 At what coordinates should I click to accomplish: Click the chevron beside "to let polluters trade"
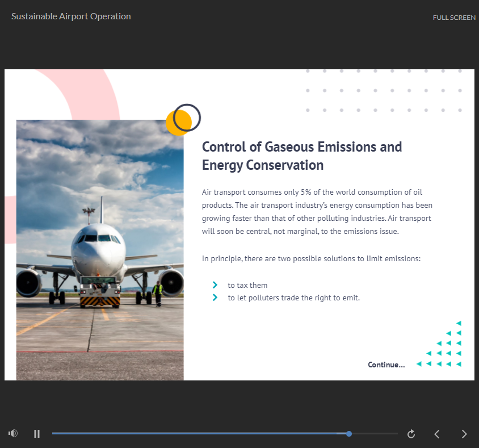pyautogui.click(x=215, y=298)
